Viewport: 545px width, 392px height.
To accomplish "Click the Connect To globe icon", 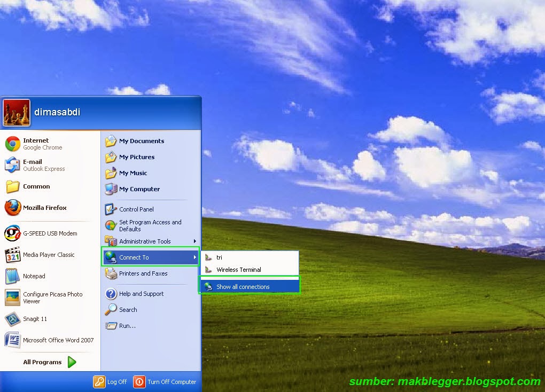I will [x=111, y=257].
